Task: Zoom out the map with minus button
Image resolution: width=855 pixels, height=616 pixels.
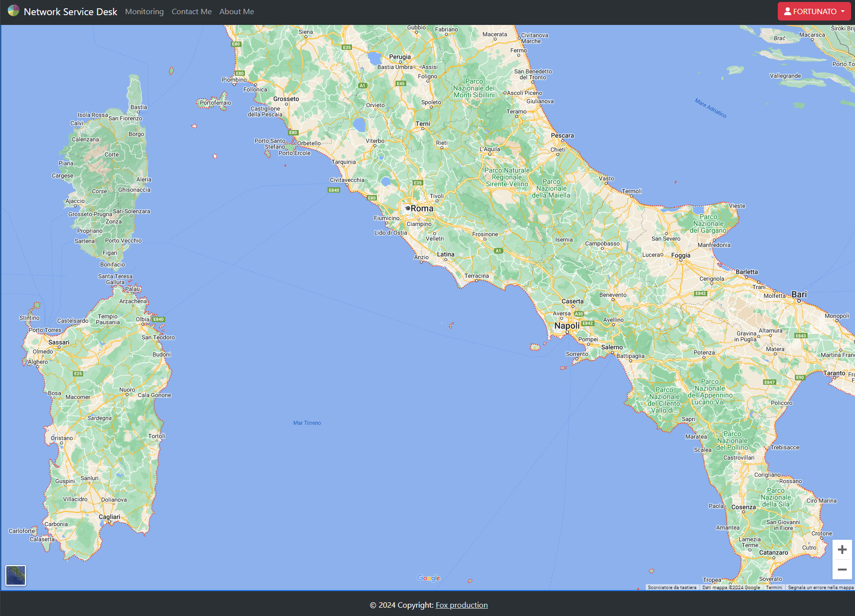Action: [842, 570]
